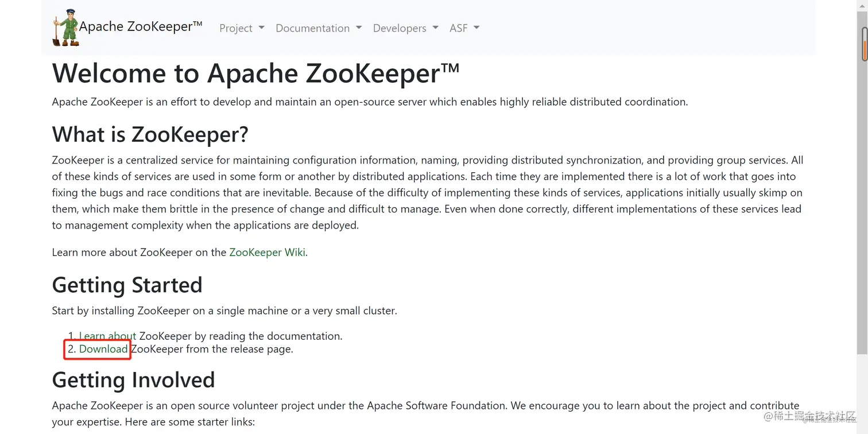Click the ZooKeeper mascot logo icon
Screen dimensions: 868x434
(66, 28)
